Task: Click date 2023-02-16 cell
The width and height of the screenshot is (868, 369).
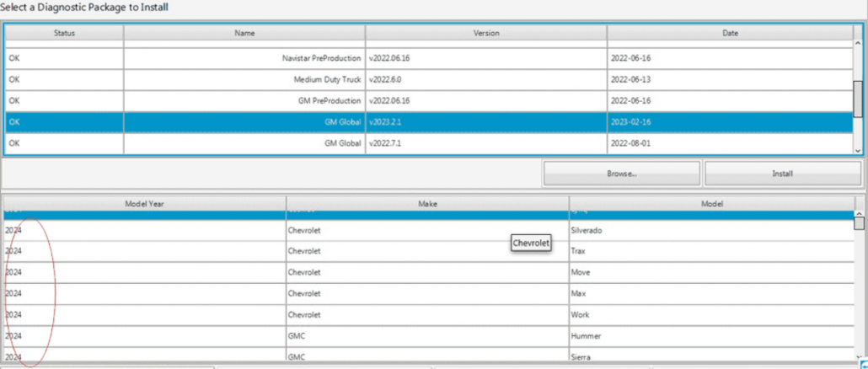Action: tap(730, 122)
